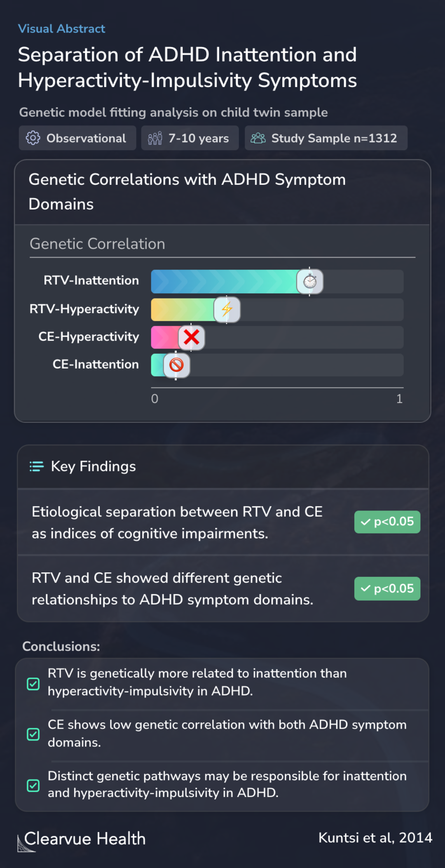
Task: Toggle the checkbox for RTV inattention conclusion
Action: coord(33,684)
